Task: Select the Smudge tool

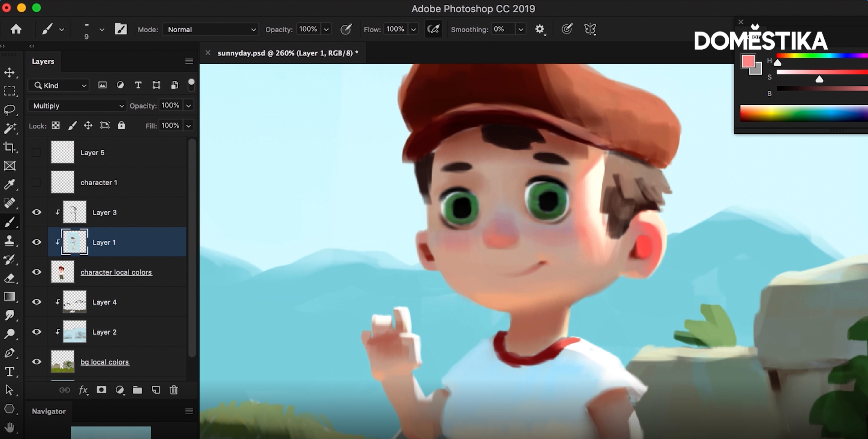Action: 9,315
